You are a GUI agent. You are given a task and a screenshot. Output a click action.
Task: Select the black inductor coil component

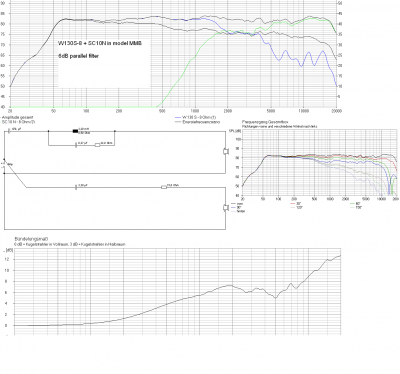pyautogui.click(x=75, y=131)
